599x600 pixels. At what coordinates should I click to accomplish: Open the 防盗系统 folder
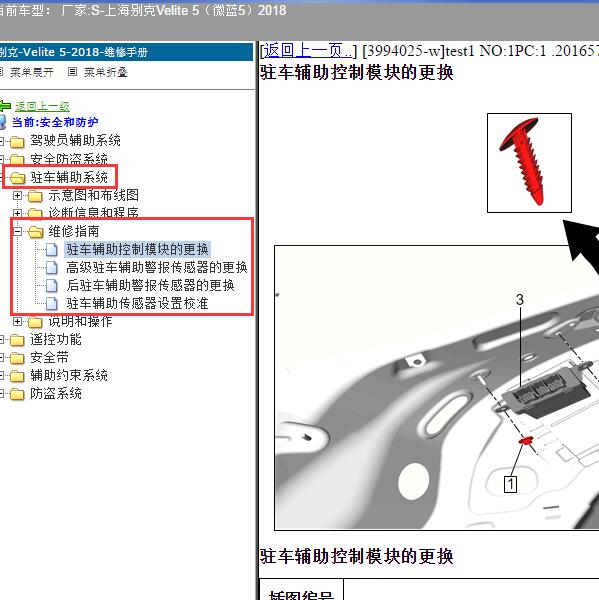point(56,393)
